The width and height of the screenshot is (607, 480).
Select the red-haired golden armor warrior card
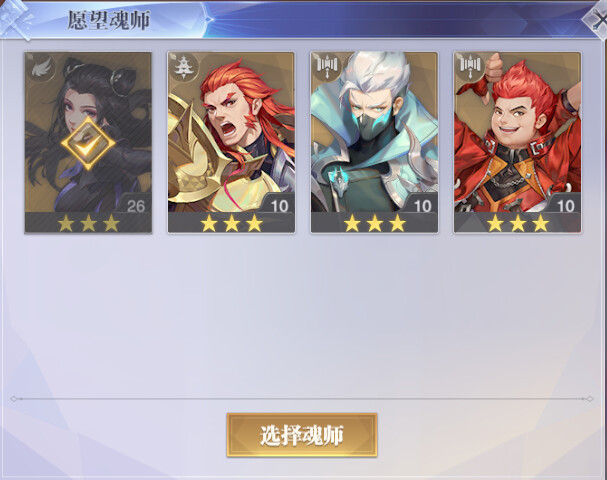coord(231,142)
